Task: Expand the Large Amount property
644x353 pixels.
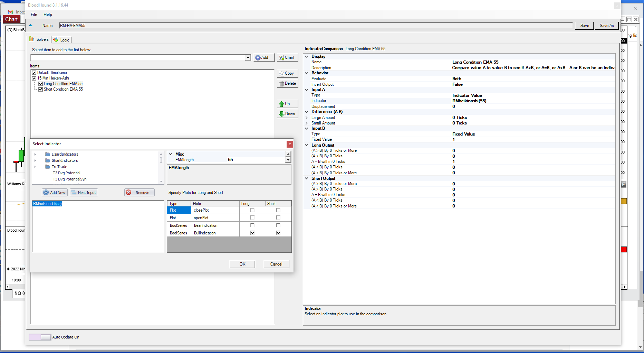Action: [x=307, y=118]
